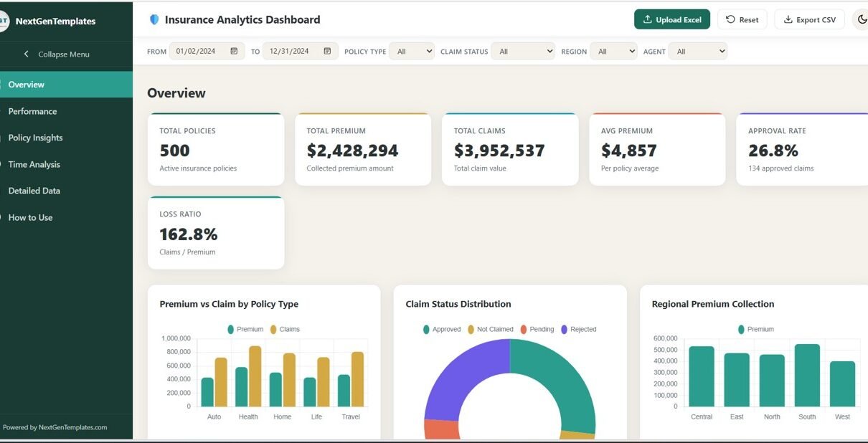Click the shield icon beside the dashboard title
This screenshot has width=868, height=443.
(154, 20)
